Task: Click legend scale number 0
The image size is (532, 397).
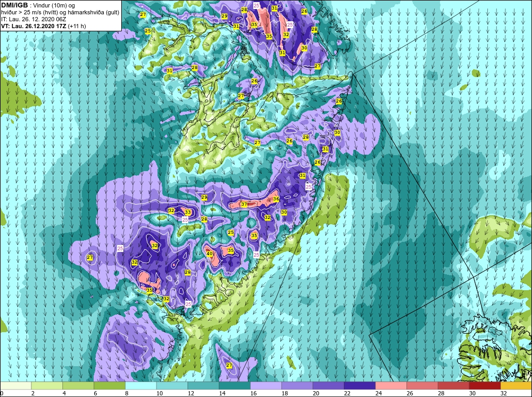Action: [x=2, y=393]
